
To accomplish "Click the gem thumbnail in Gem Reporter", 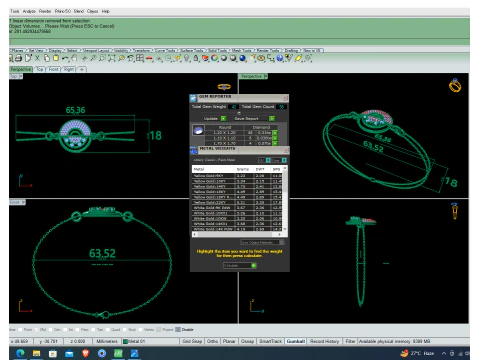I will tap(198, 130).
